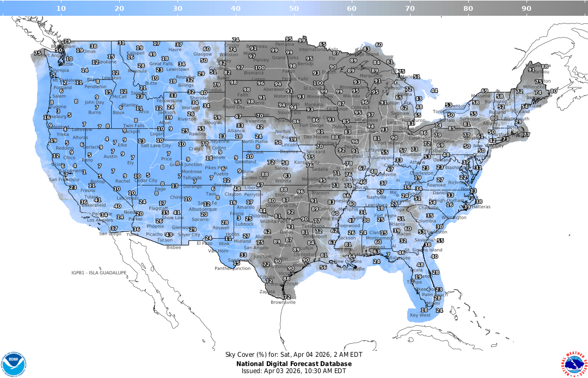Screen dimensions: 588x378
Task: Click the 'Des Moines' map label
Action: click(316, 137)
